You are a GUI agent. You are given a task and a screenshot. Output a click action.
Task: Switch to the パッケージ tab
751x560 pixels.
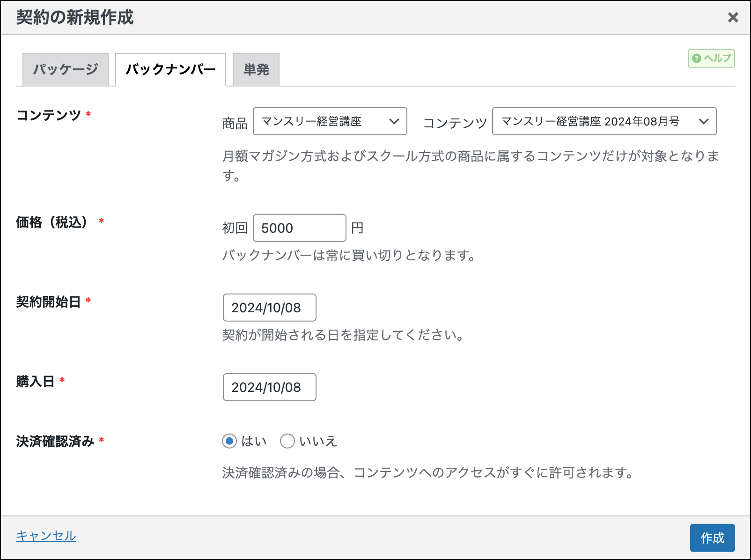(66, 70)
